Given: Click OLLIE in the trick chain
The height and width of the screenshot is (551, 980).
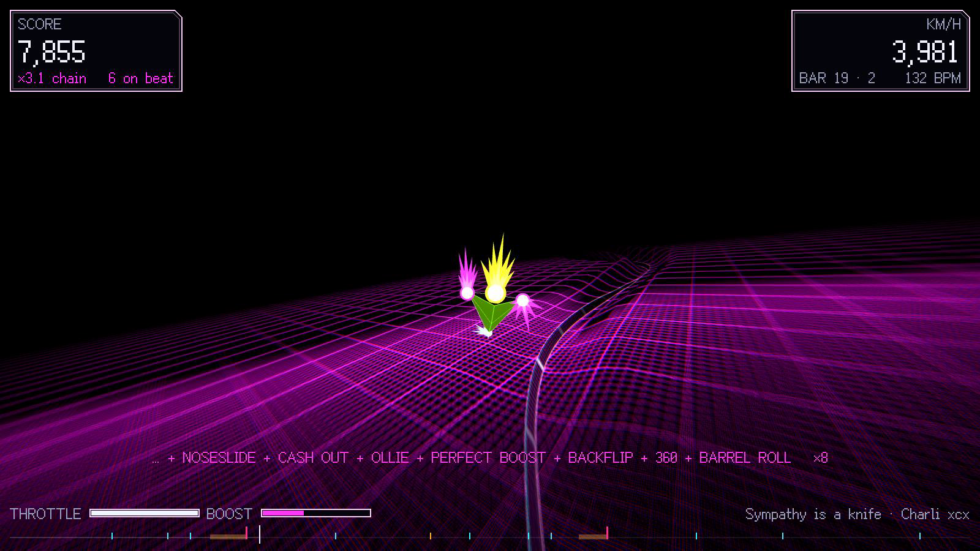Looking at the screenshot, I should (390, 458).
